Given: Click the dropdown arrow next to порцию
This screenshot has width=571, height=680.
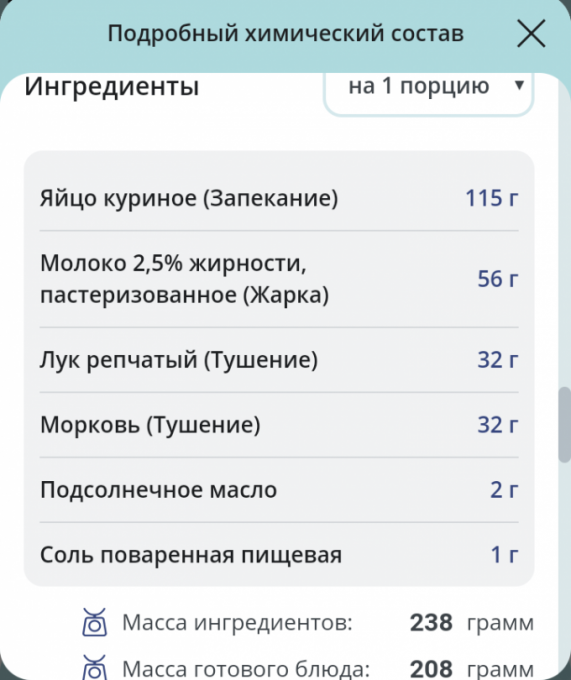Looking at the screenshot, I should tap(519, 85).
